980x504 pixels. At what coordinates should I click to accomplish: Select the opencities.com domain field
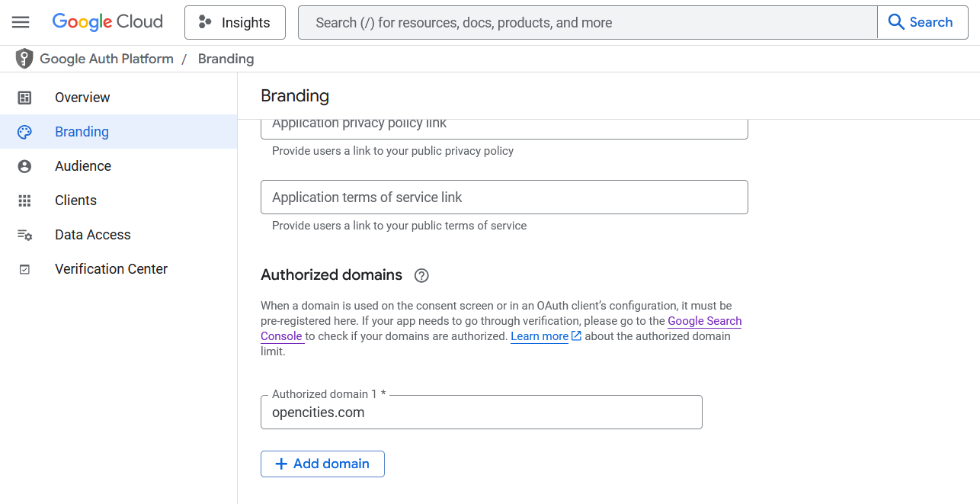[482, 412]
